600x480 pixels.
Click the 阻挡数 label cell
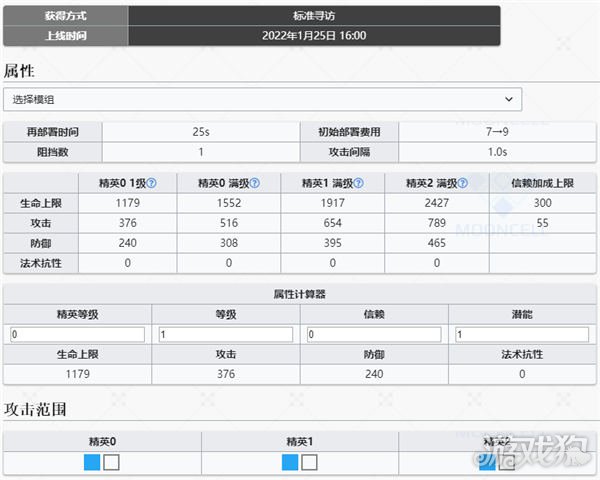point(53,152)
